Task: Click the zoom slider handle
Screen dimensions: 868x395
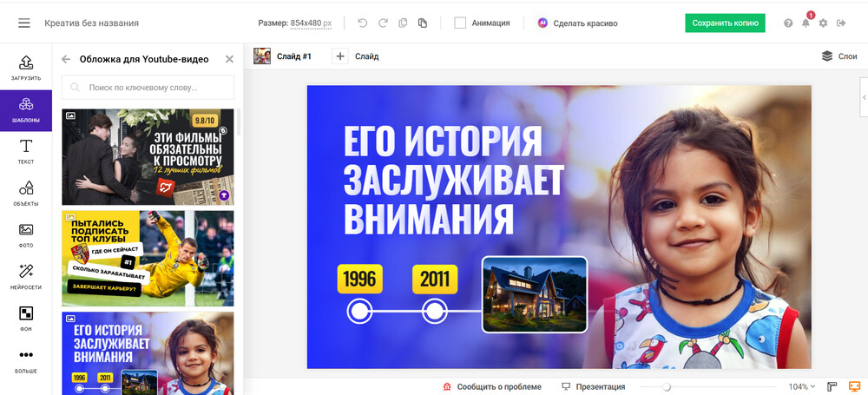Action: coord(667,386)
